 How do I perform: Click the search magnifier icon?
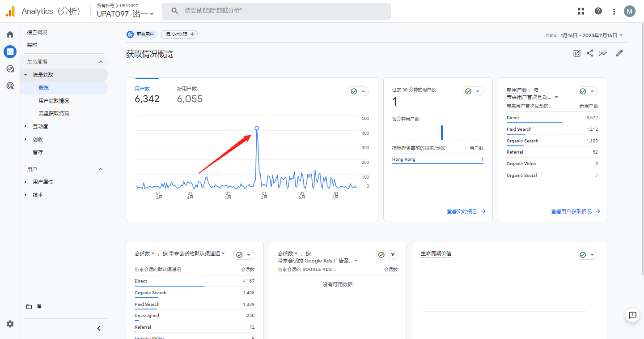175,11
